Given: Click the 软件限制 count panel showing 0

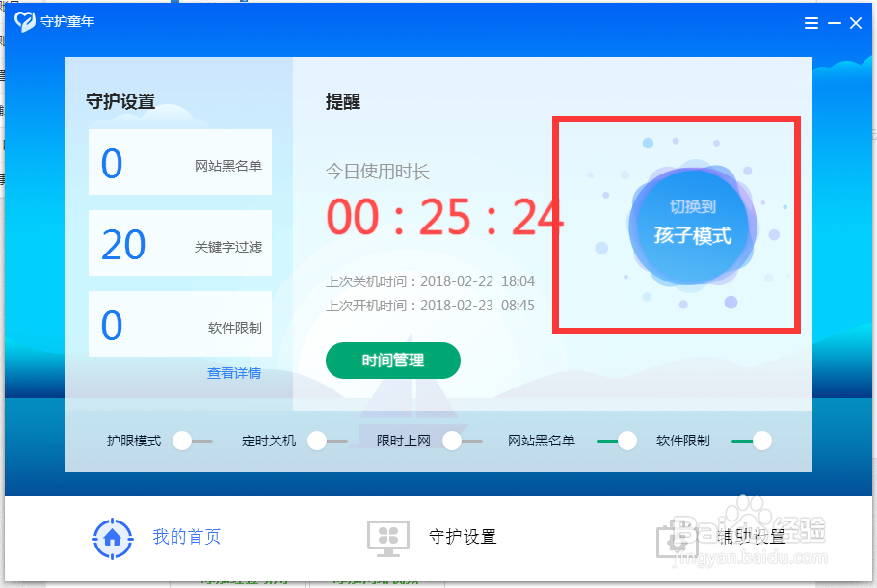Looking at the screenshot, I should coord(180,324).
